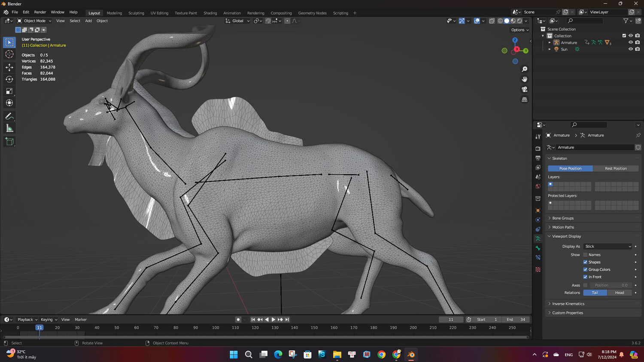Play the animation forward

[x=273, y=319]
